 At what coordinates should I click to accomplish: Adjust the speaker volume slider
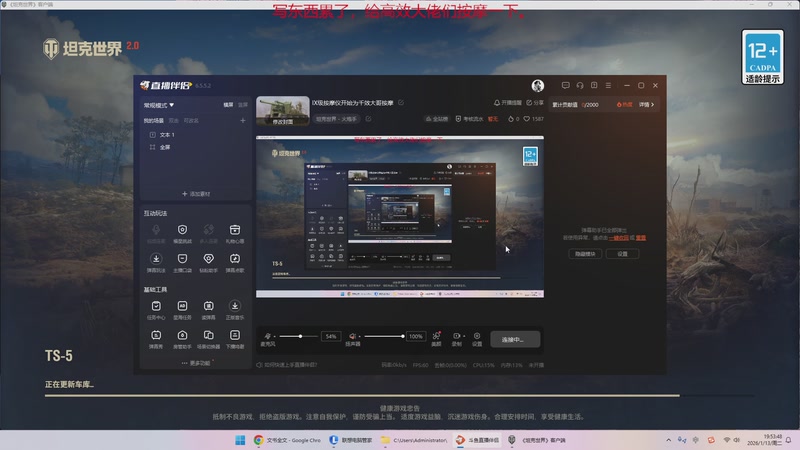coord(384,336)
